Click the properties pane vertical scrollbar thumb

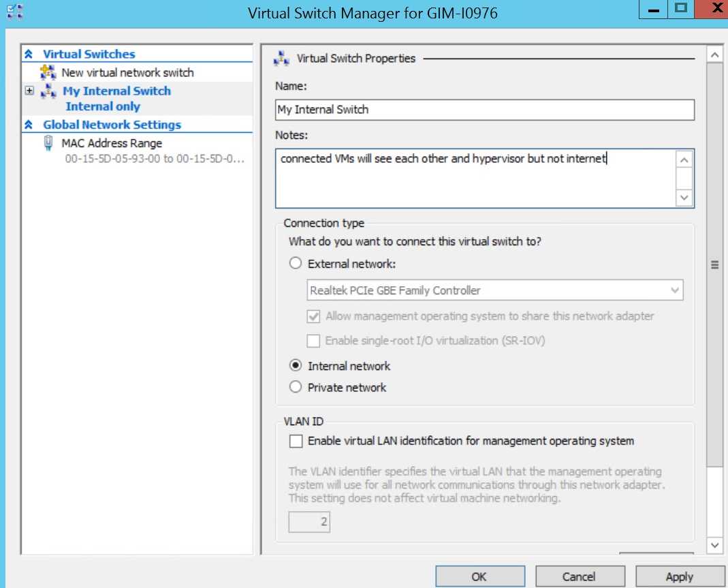714,266
